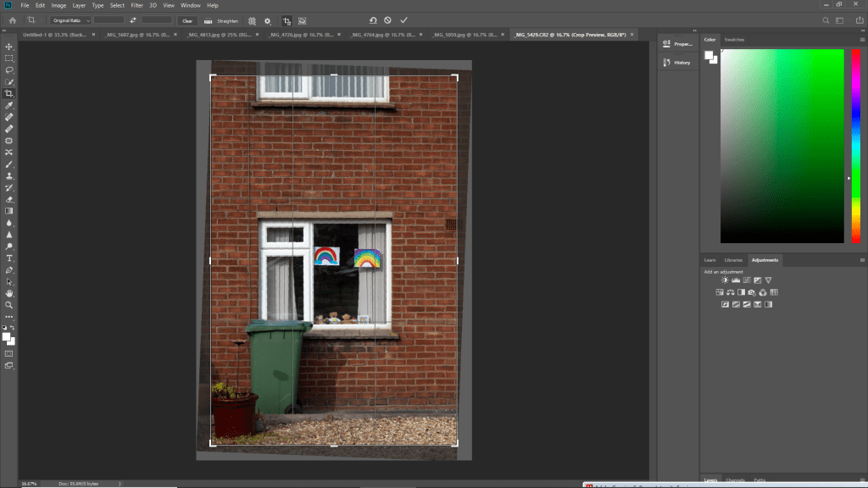Reset the crop box rotation

373,19
